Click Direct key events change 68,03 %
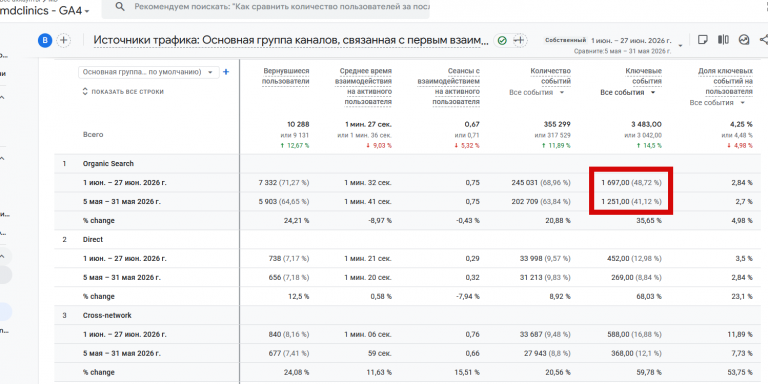 [649, 296]
